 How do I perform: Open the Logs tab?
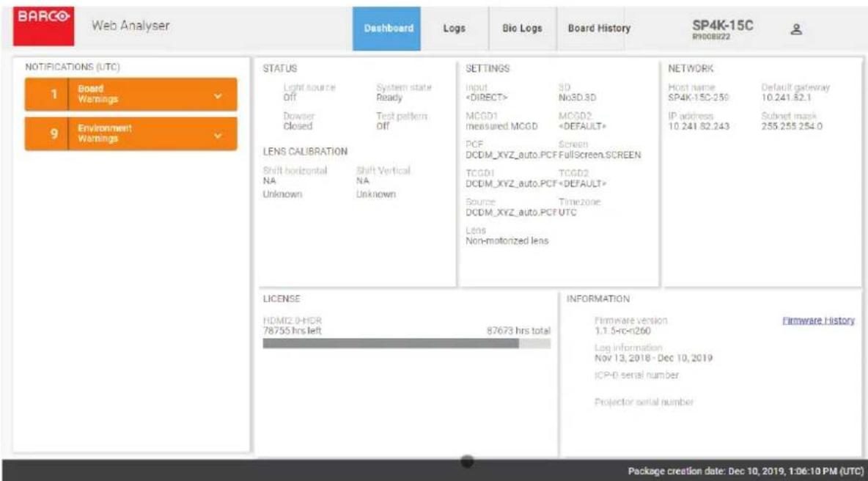(x=454, y=28)
